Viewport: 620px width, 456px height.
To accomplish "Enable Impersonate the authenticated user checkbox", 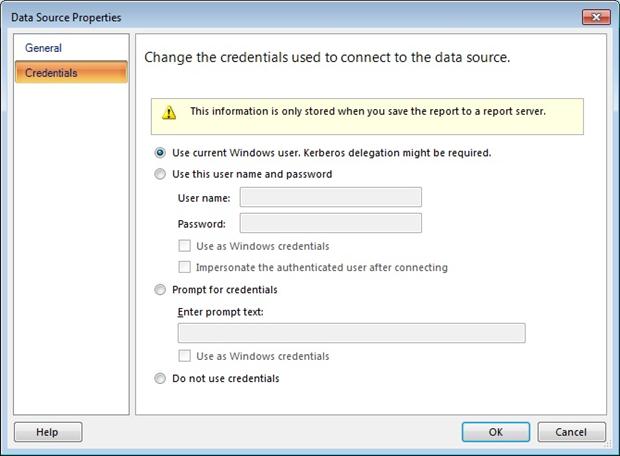I will [185, 268].
